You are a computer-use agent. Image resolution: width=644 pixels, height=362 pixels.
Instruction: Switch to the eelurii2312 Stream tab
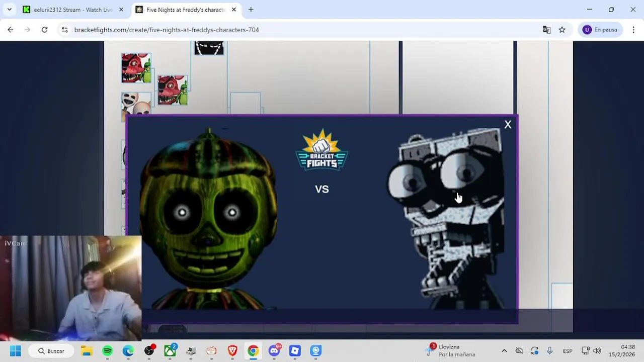73,10
